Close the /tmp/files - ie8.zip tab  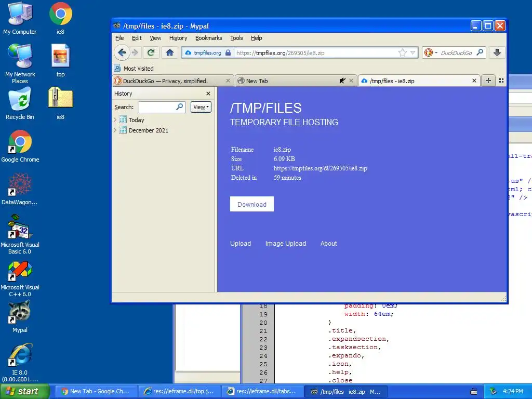pyautogui.click(x=474, y=81)
